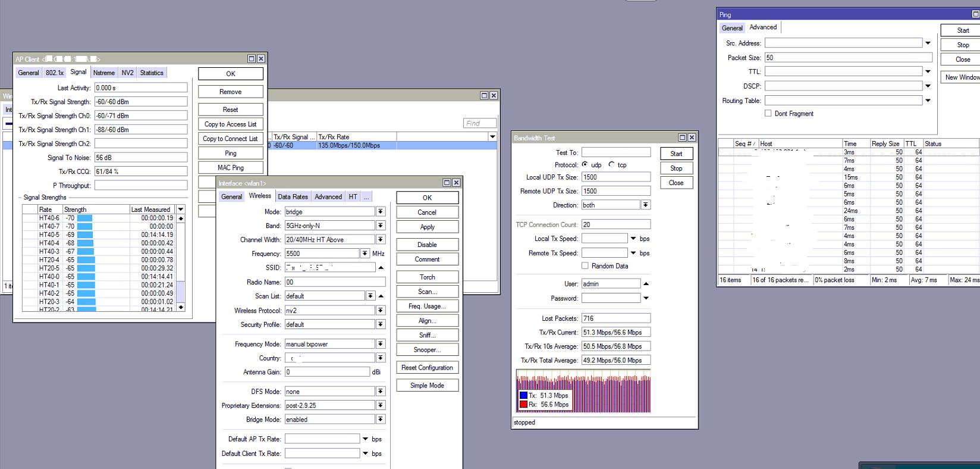980x469 pixels.
Task: Expand Password field using its down arrow
Action: click(x=646, y=298)
